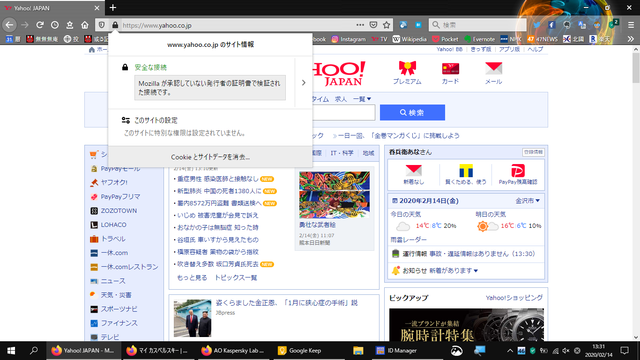Open the Facebook toolbar extension
This screenshot has height=360, width=640.
pos(551,25)
